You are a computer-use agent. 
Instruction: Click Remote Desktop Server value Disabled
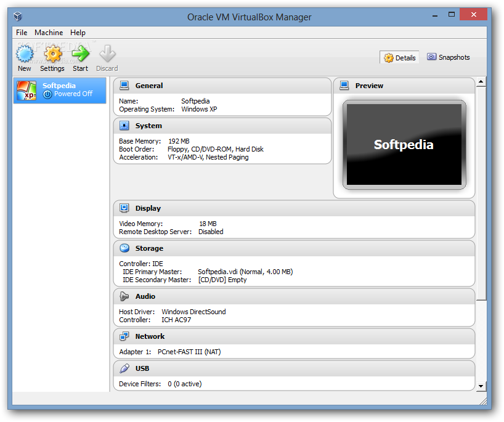click(211, 232)
